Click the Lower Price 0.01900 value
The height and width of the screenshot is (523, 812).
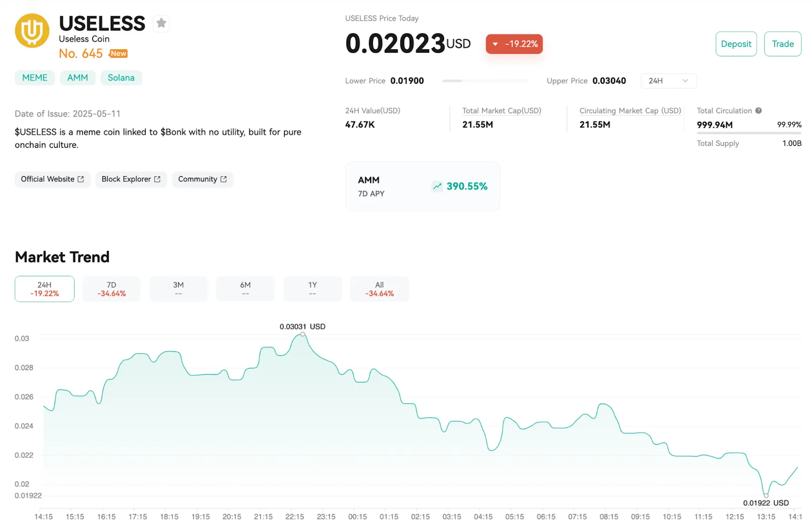[407, 81]
